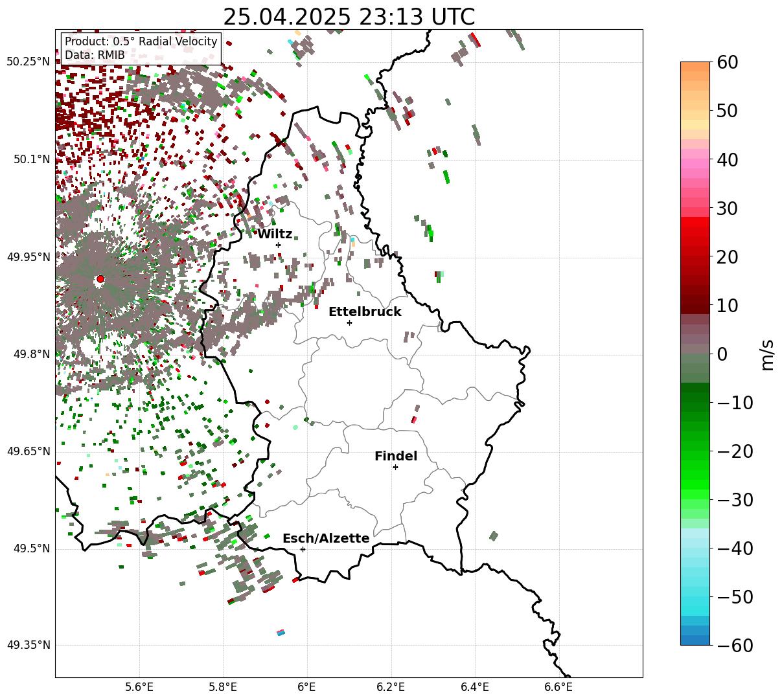Click the 6.6°E longitude label
The width and height of the screenshot is (782, 700).
coord(558,687)
